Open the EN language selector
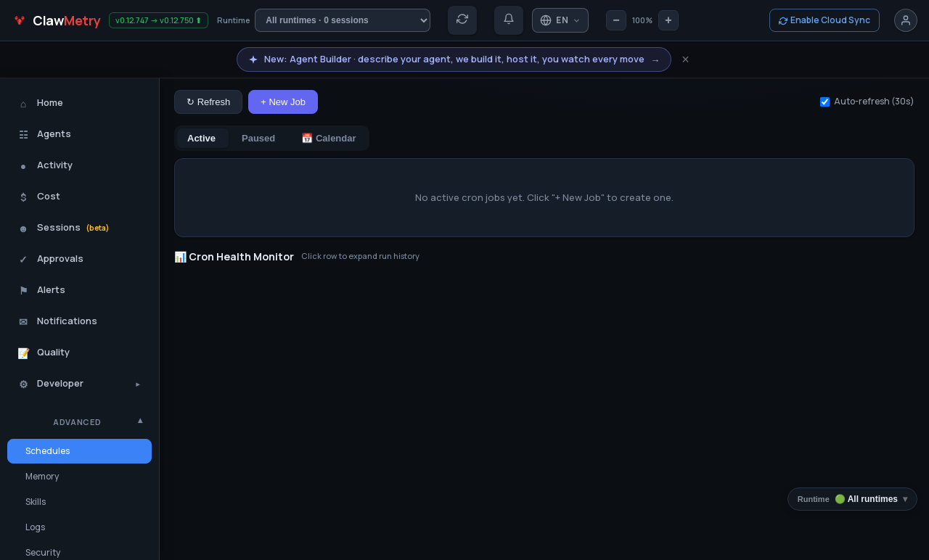929x560 pixels. tap(560, 20)
